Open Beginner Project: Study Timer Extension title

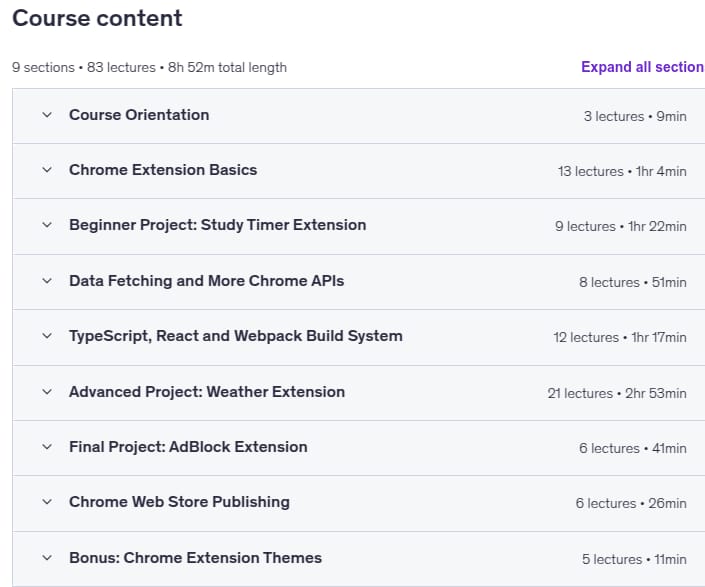(218, 225)
